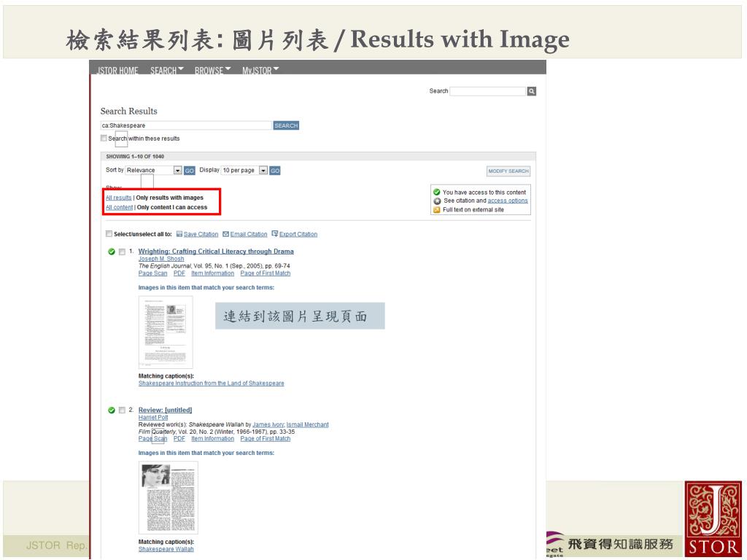Click green access checkmark beside result 2
The image size is (747, 560).
coord(112,410)
